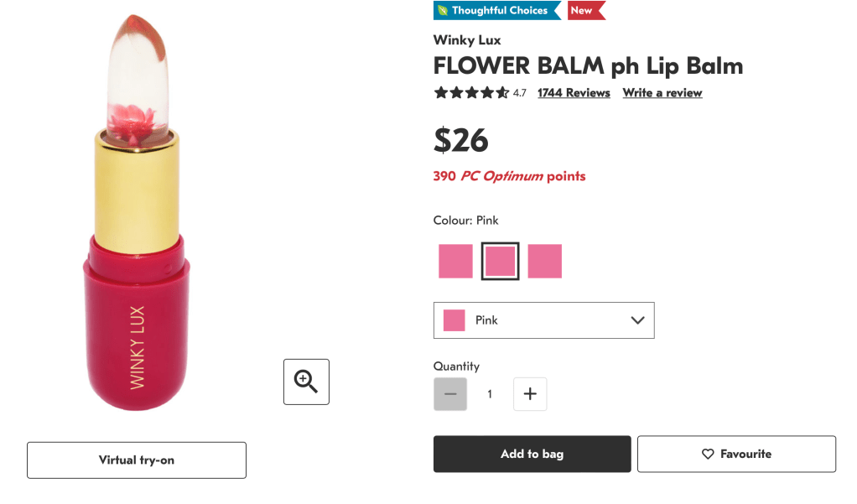Click the dropdown chevron arrow
This screenshot has height=504, width=857.
coord(636,320)
